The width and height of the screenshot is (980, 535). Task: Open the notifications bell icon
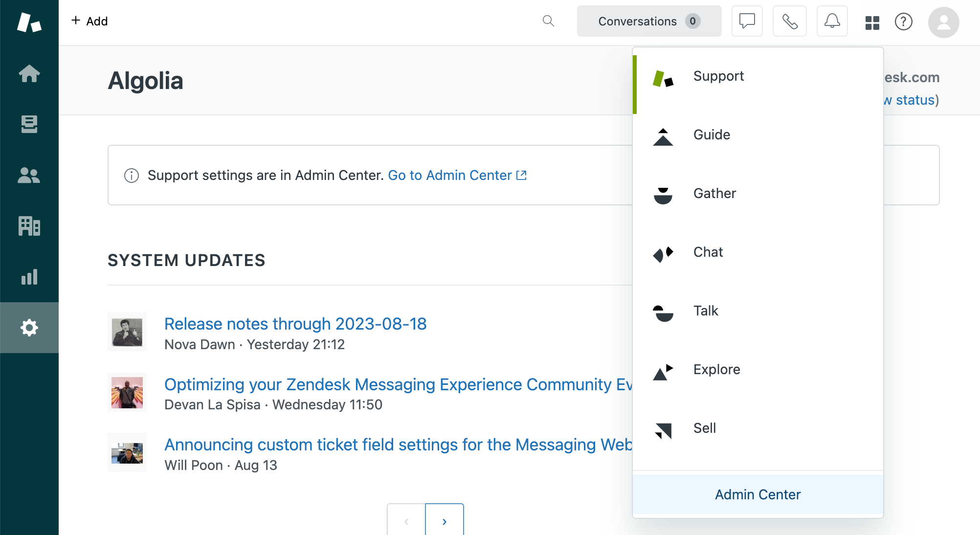click(x=832, y=21)
